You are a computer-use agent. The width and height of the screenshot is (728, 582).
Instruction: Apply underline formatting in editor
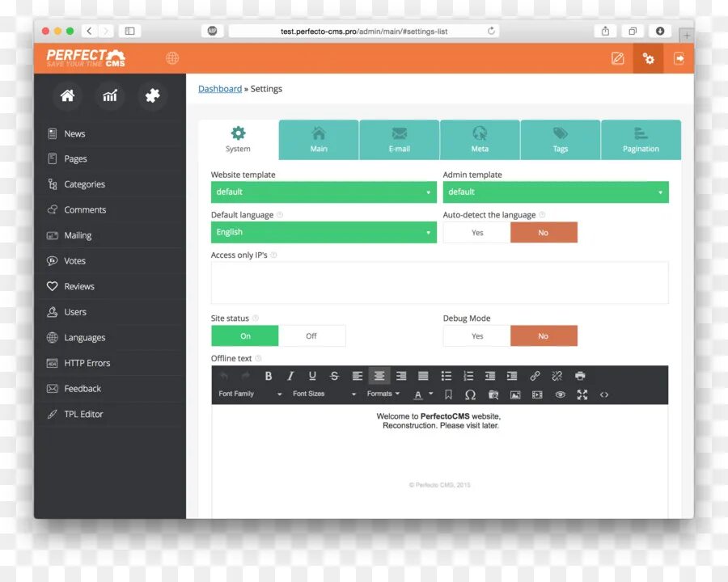pos(312,376)
